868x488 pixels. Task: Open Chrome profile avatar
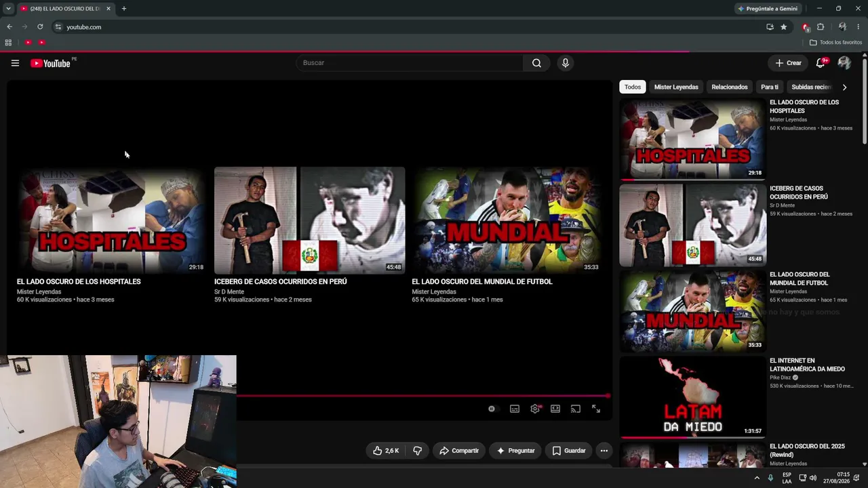(842, 27)
